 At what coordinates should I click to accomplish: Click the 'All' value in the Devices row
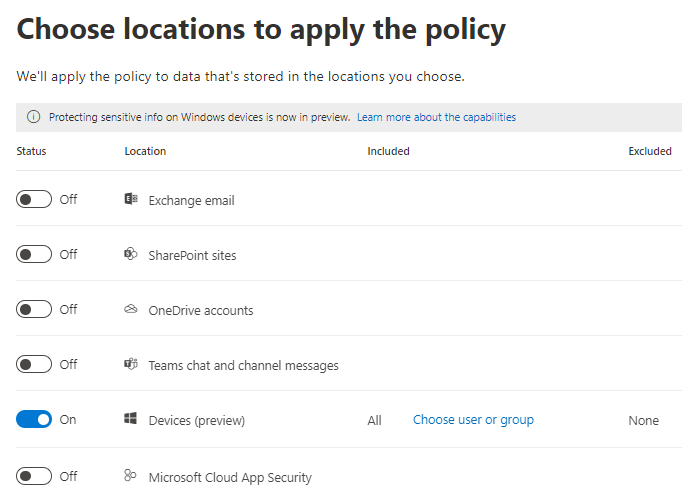pyautogui.click(x=374, y=421)
